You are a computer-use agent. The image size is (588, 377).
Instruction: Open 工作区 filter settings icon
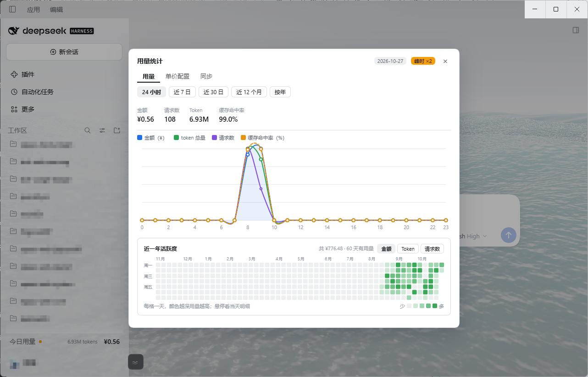102,130
